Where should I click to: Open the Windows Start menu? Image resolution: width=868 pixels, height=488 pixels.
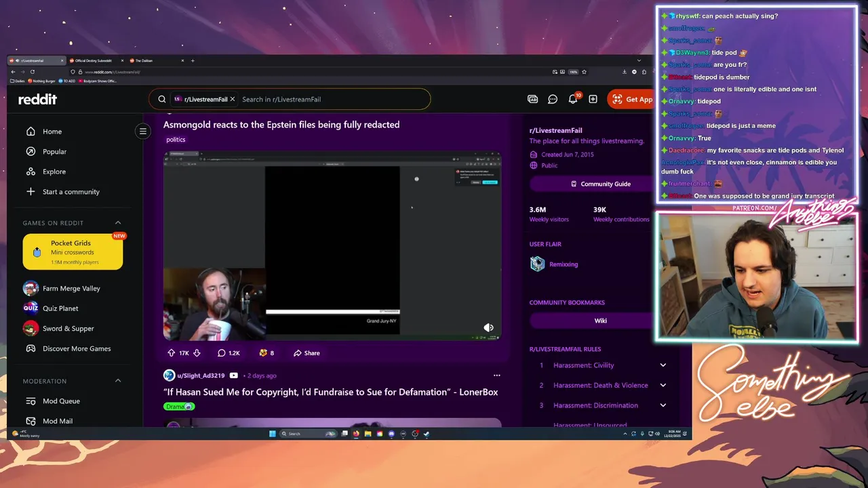pyautogui.click(x=272, y=434)
